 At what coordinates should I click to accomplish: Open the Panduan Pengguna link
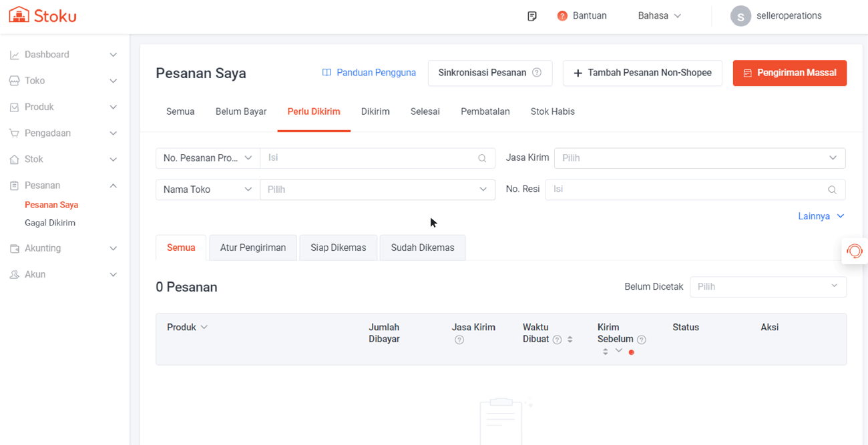[x=369, y=73]
